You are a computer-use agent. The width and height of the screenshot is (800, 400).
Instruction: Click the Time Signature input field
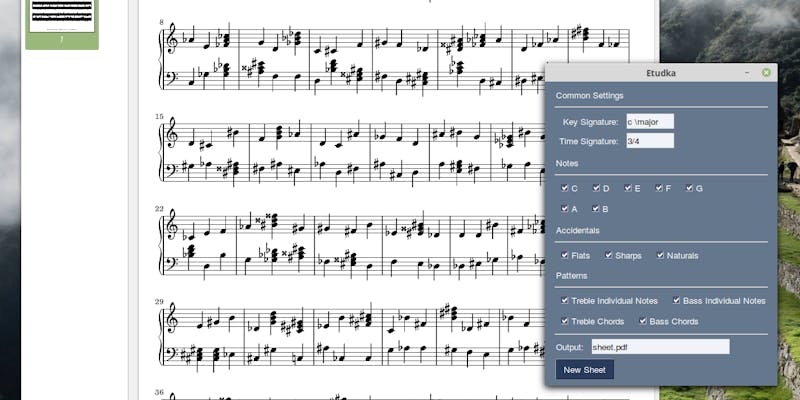pyautogui.click(x=650, y=141)
